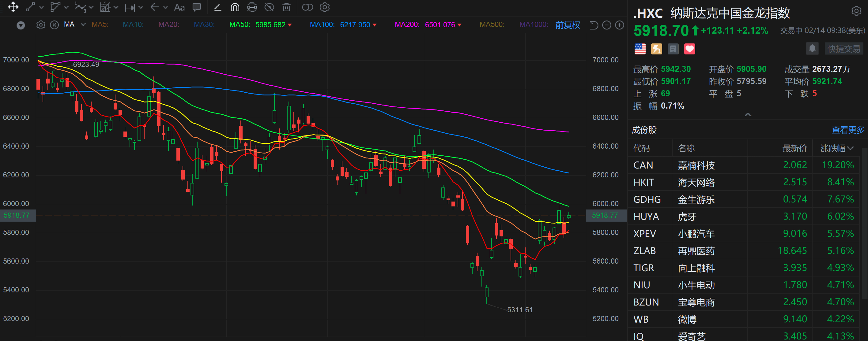Select the crosshair move cursor tool
Viewport: 868px width, 341px height.
[13, 7]
